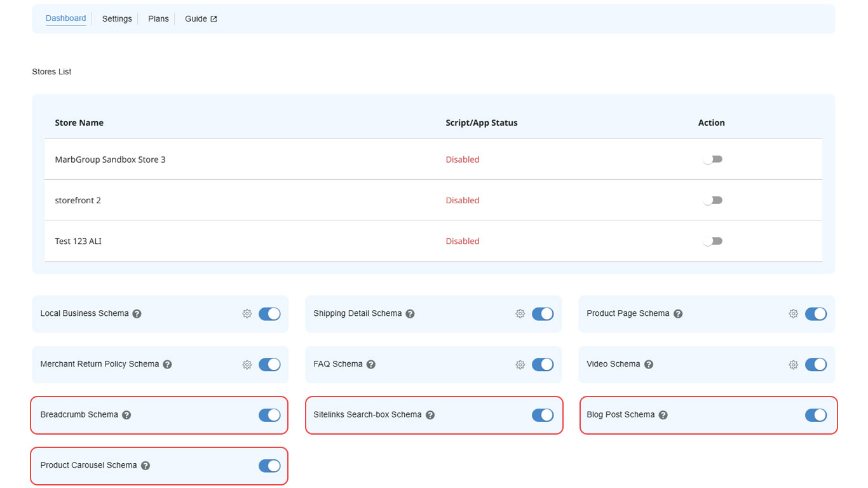Click the help icon beside Video Schema
The image size is (868, 488).
[648, 364]
